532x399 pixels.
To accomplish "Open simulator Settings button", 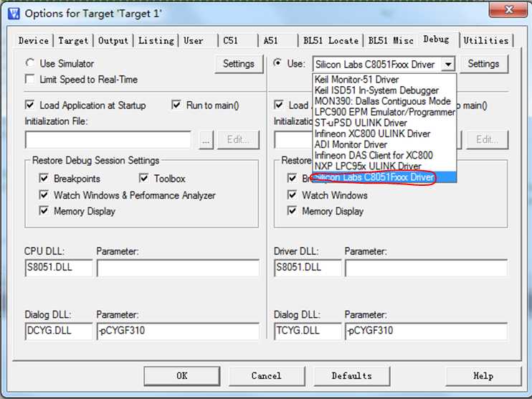I will (x=239, y=64).
